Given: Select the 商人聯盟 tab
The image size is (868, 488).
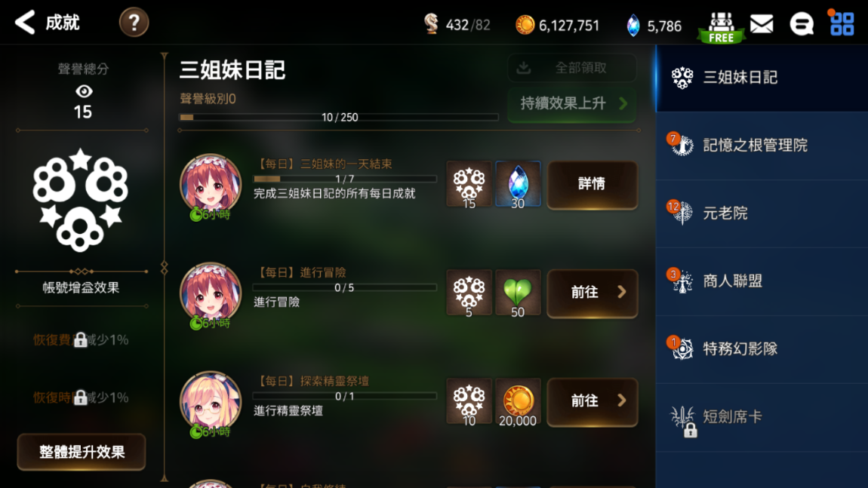Looking at the screenshot, I should click(762, 281).
